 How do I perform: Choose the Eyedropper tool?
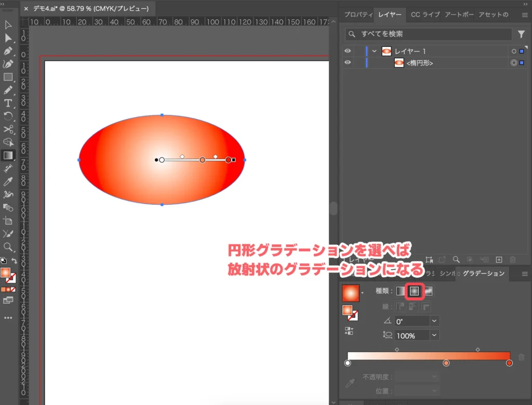point(7,181)
